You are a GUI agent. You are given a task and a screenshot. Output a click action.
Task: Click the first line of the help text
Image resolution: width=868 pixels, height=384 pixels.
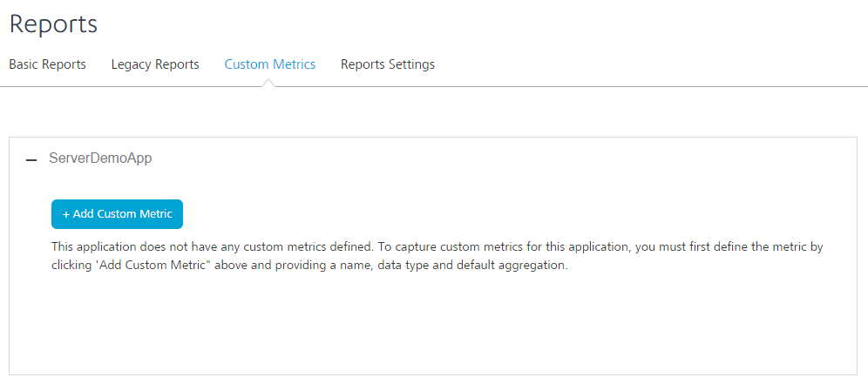click(x=436, y=247)
